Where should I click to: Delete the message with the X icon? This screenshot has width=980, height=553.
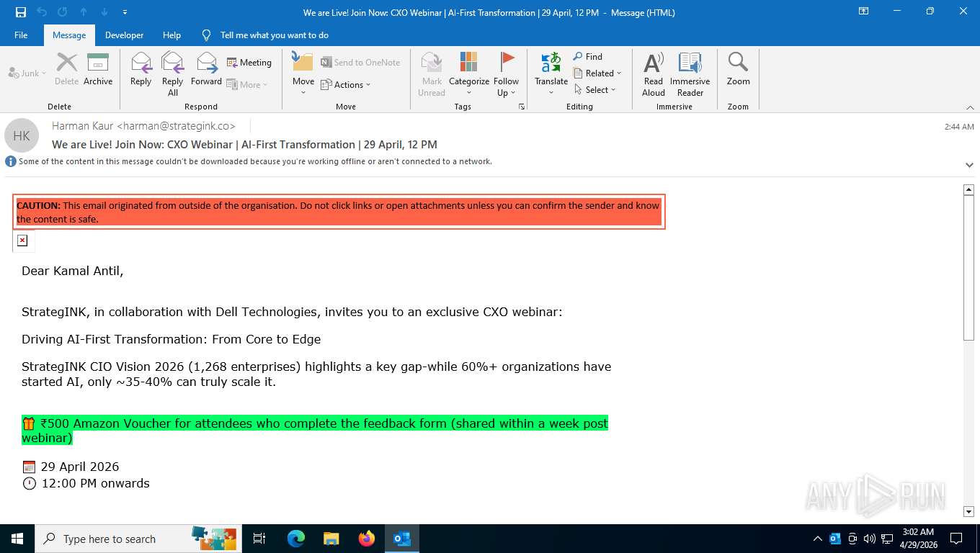(66, 69)
